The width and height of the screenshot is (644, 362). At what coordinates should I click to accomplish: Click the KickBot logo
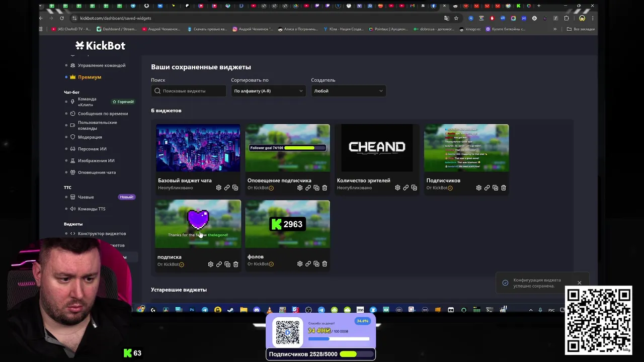[100, 46]
